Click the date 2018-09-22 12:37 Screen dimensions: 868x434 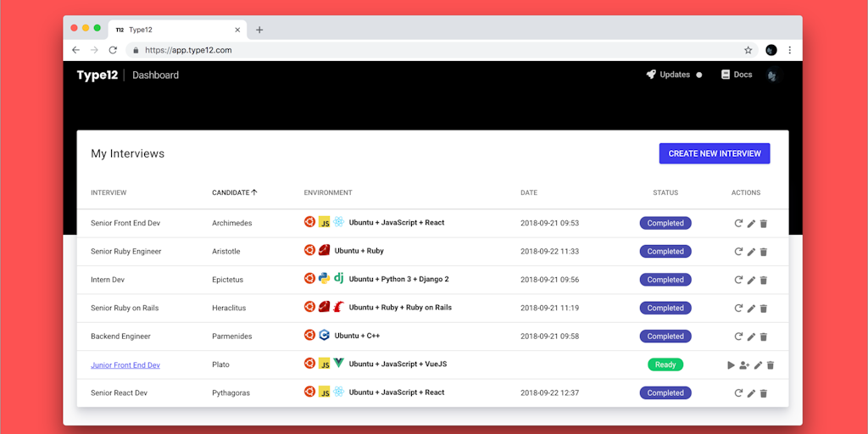point(549,393)
